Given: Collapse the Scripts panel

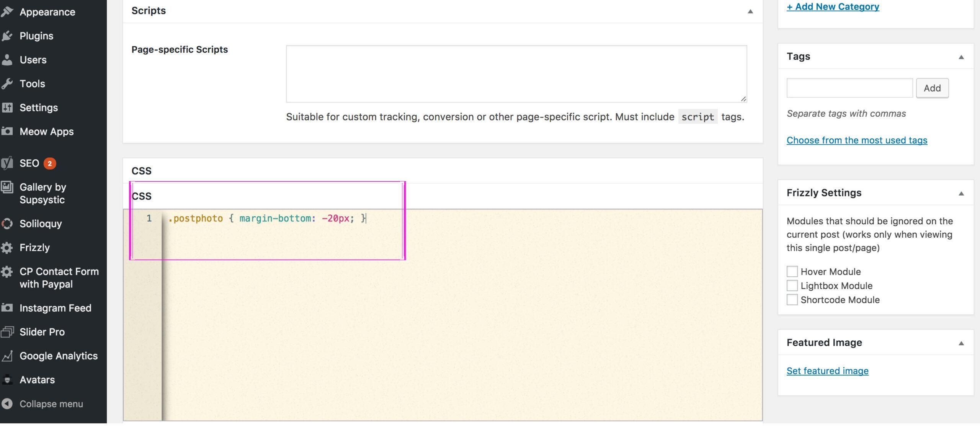Looking at the screenshot, I should (750, 11).
